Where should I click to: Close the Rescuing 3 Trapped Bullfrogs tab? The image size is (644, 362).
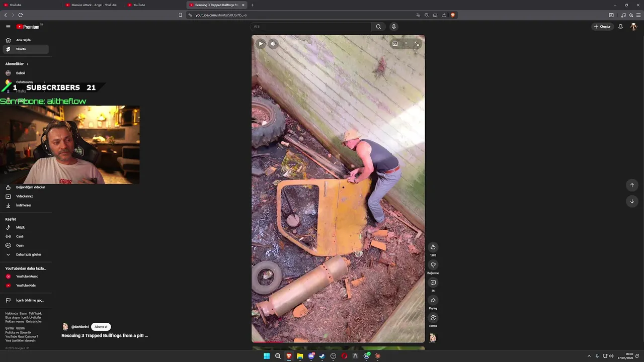click(243, 5)
